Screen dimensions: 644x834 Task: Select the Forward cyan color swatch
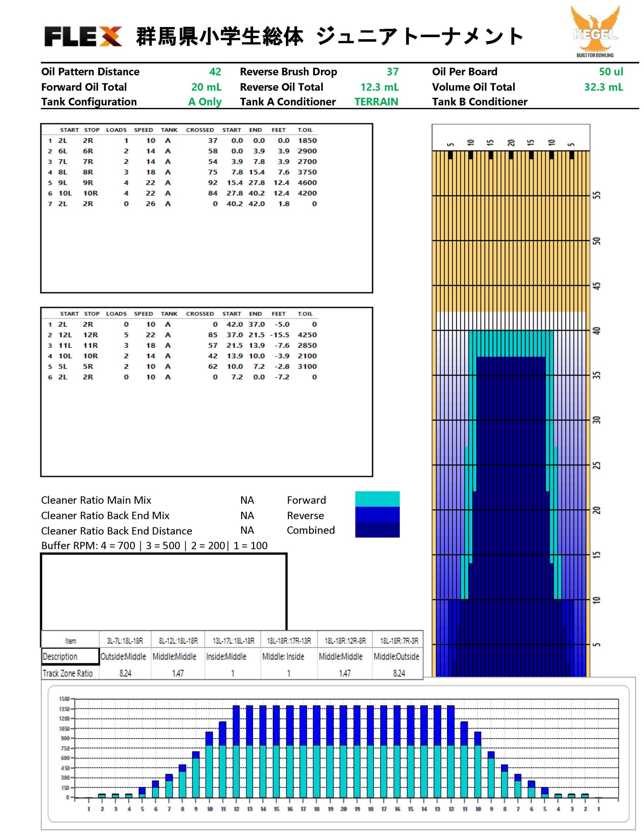point(377,499)
